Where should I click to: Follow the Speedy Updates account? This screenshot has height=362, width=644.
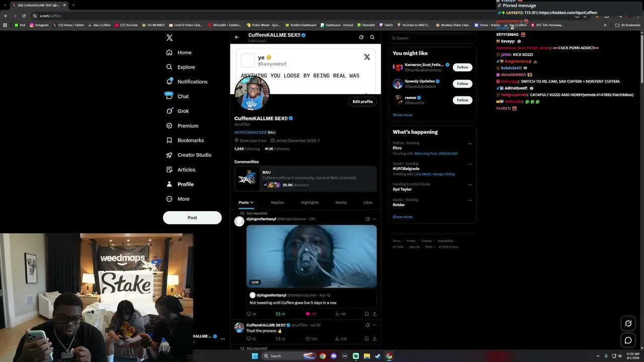[462, 83]
